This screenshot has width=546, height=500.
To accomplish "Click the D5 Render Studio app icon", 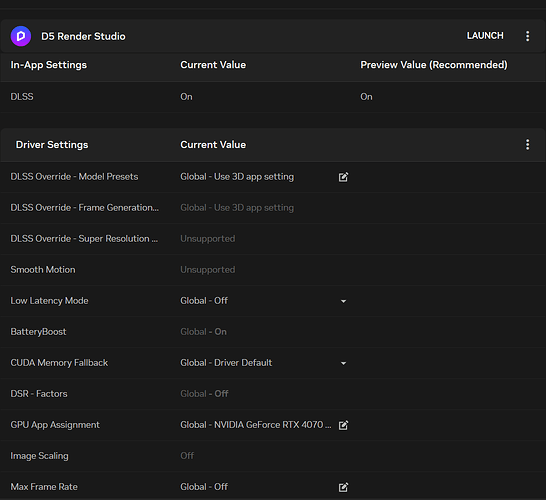I will (x=21, y=36).
